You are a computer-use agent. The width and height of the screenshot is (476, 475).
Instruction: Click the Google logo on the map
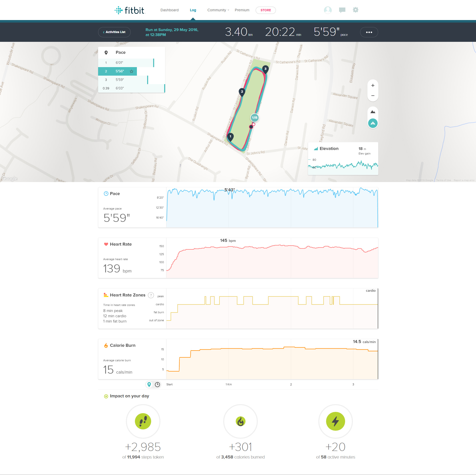[9, 179]
